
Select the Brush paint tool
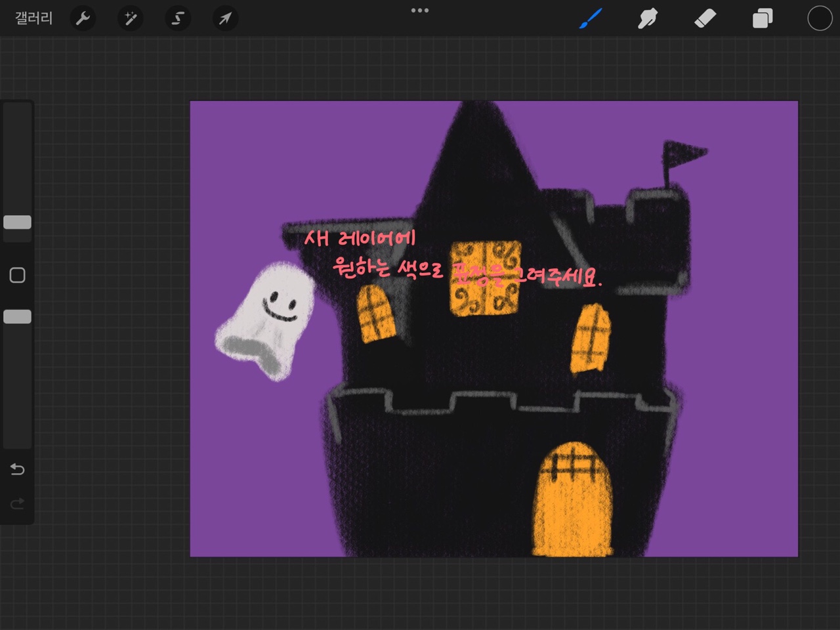(591, 18)
